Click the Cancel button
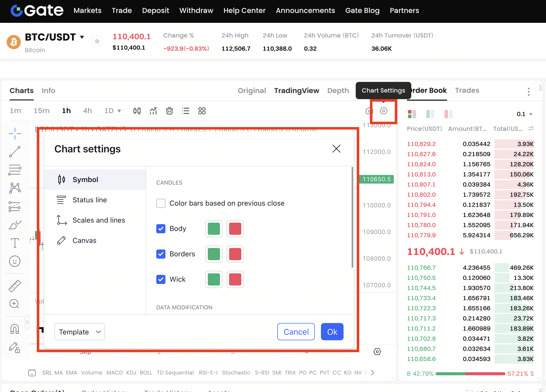Viewport: 546px width, 392px height. [x=296, y=332]
